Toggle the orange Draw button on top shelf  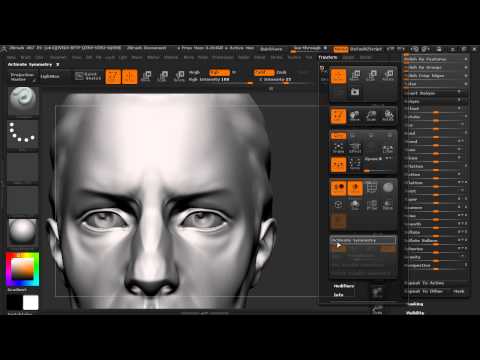130,77
